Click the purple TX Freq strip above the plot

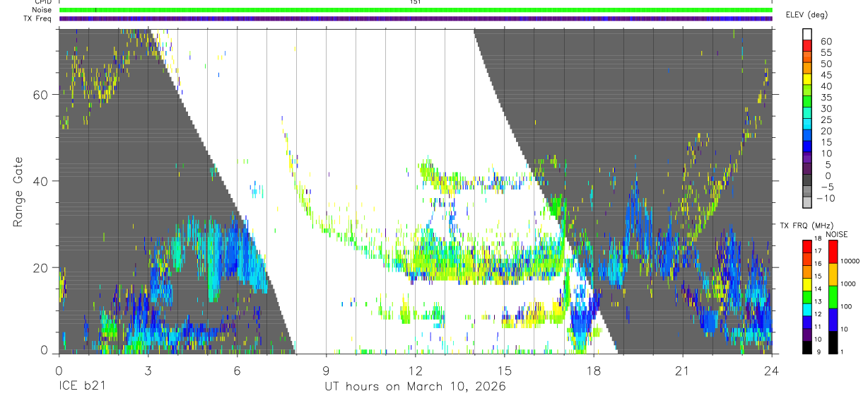416,18
